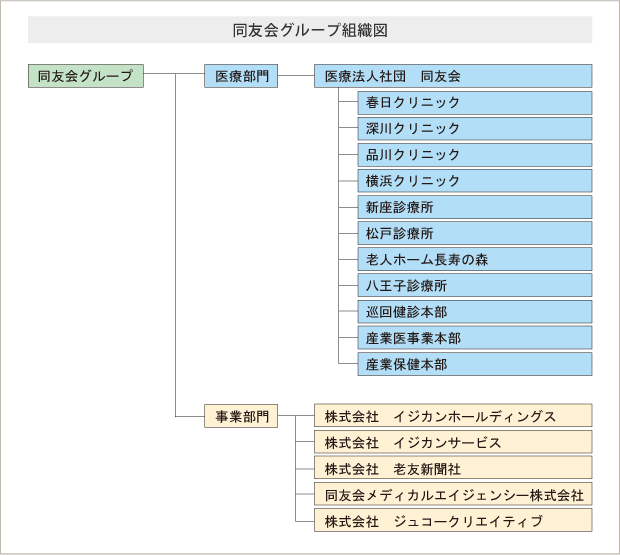Image resolution: width=620 pixels, height=555 pixels.
Task: Click the 巡回健診本部 entry
Action: click(x=475, y=312)
